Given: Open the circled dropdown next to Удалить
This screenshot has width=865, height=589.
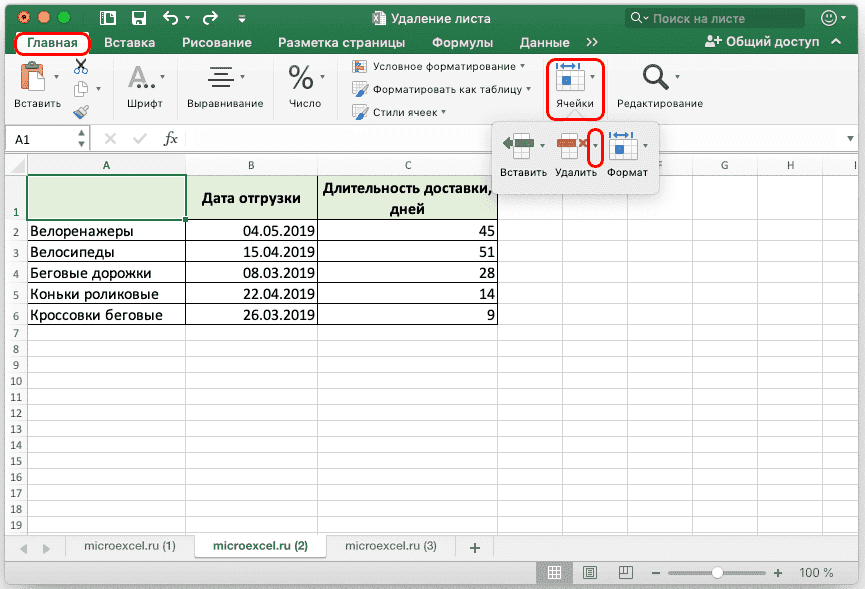Looking at the screenshot, I should tap(596, 148).
